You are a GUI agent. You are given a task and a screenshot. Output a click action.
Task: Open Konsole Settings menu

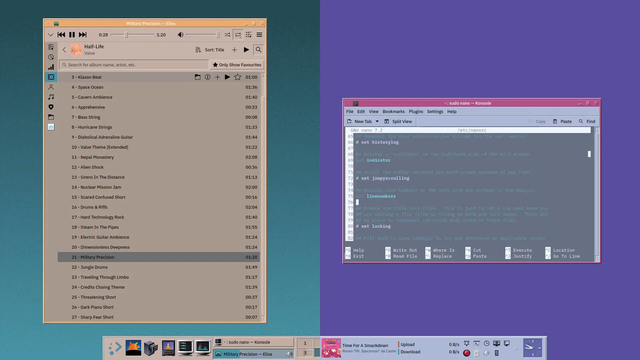(435, 111)
